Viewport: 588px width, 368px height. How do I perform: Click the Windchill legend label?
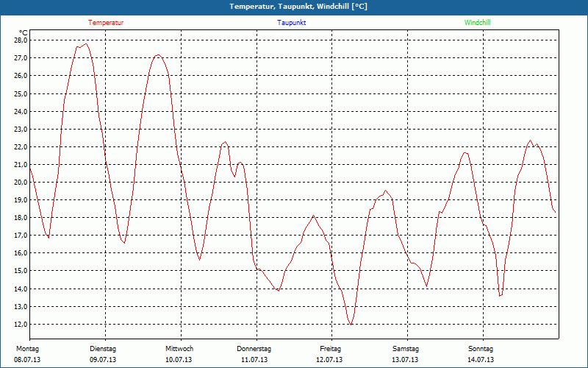coord(477,23)
